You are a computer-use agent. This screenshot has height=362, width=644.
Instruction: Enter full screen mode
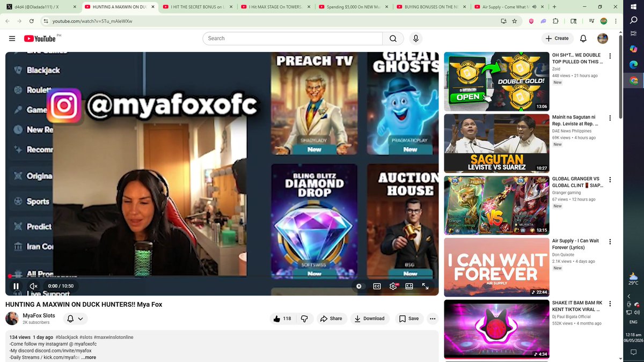(425, 286)
